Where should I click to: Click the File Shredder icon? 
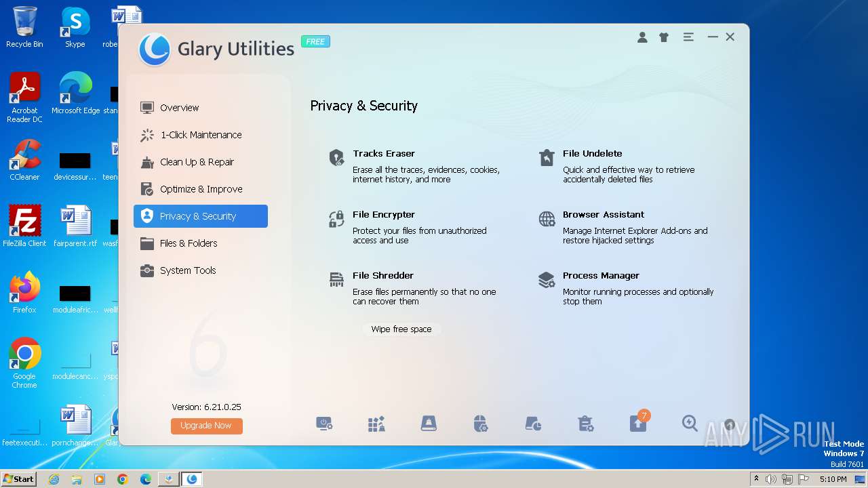336,280
